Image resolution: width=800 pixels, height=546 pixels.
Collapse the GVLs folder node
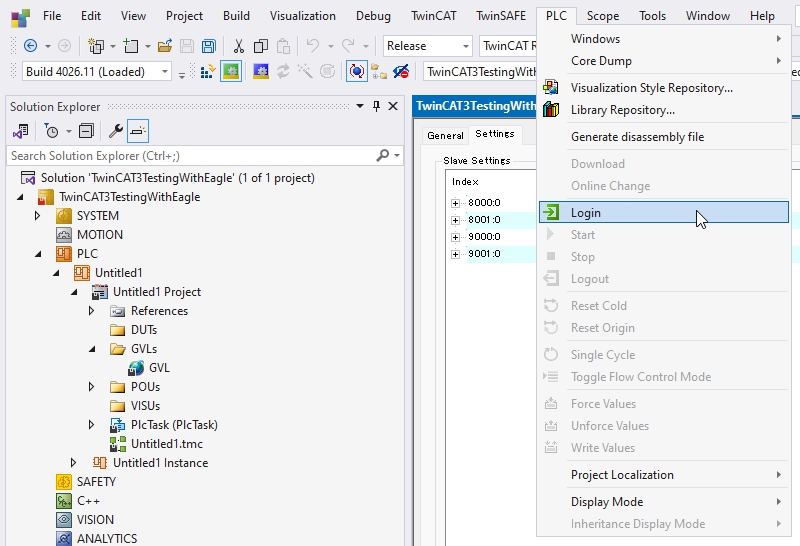coord(92,349)
